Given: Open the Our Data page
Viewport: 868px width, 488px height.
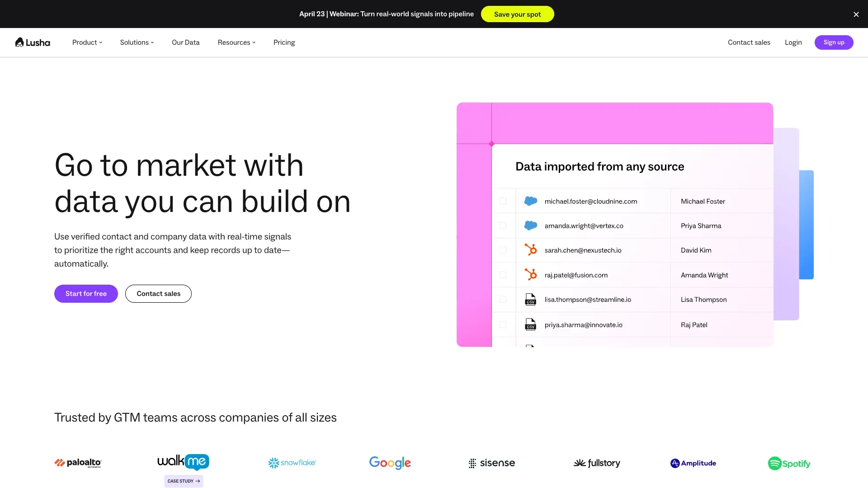Looking at the screenshot, I should [185, 42].
